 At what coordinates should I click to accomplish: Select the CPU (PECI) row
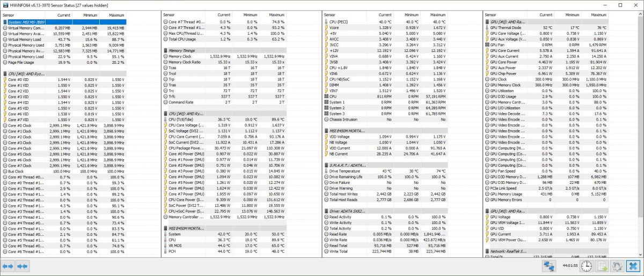[386, 22]
